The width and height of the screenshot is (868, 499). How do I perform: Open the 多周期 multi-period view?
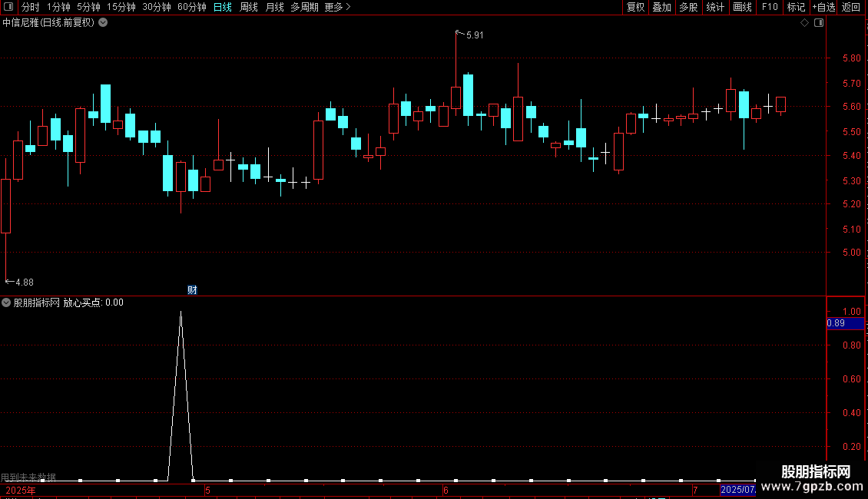[304, 7]
